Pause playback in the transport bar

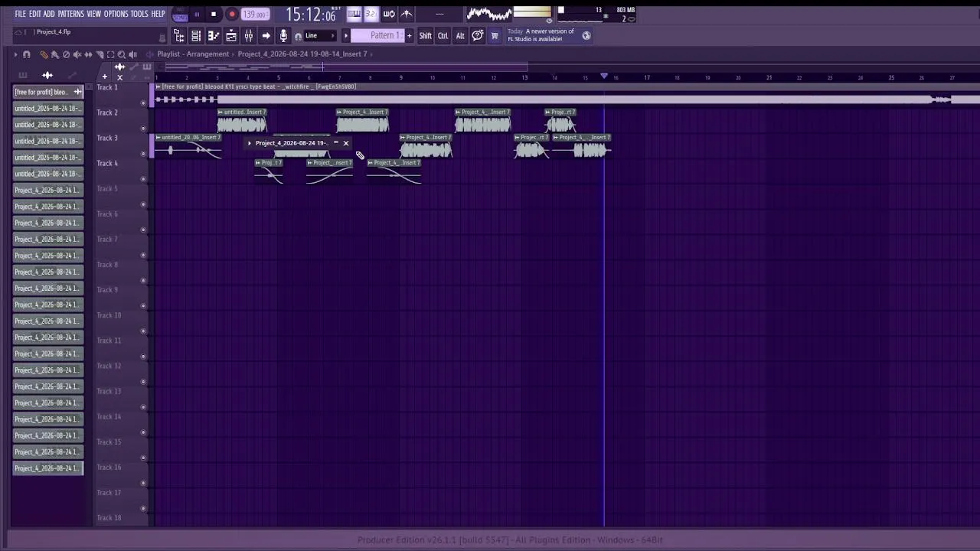[x=197, y=14]
